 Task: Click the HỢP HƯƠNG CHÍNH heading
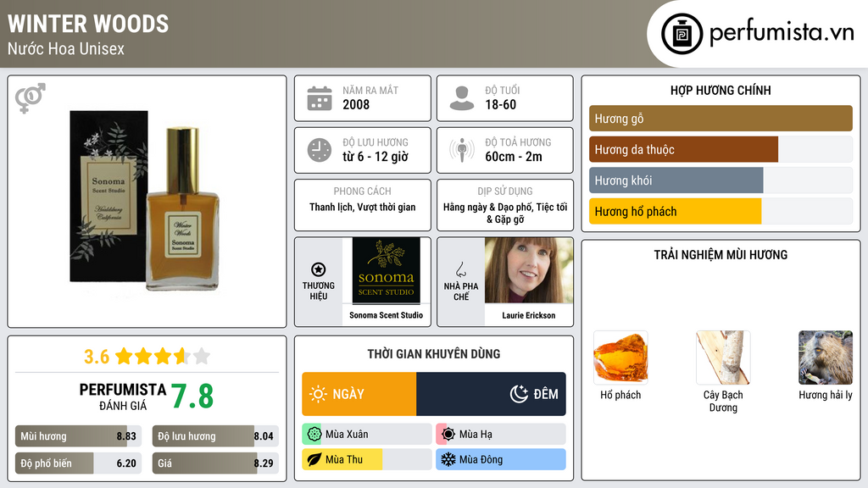pos(721,90)
